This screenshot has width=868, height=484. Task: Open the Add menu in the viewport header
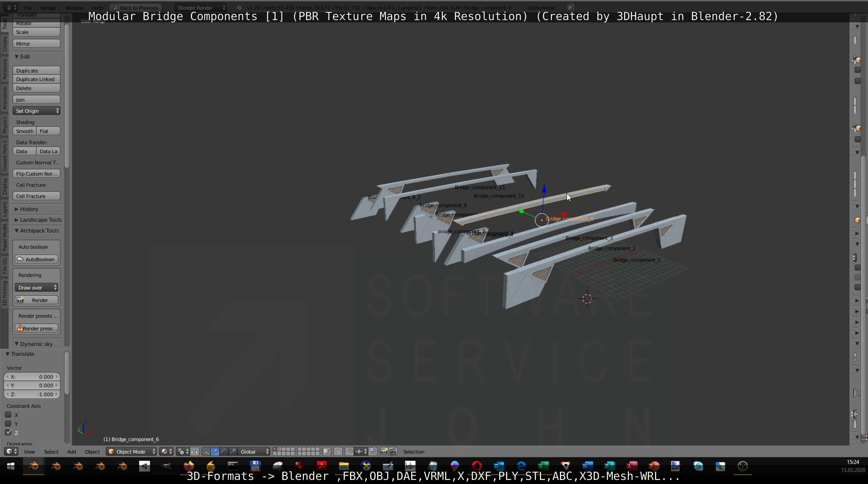point(72,452)
